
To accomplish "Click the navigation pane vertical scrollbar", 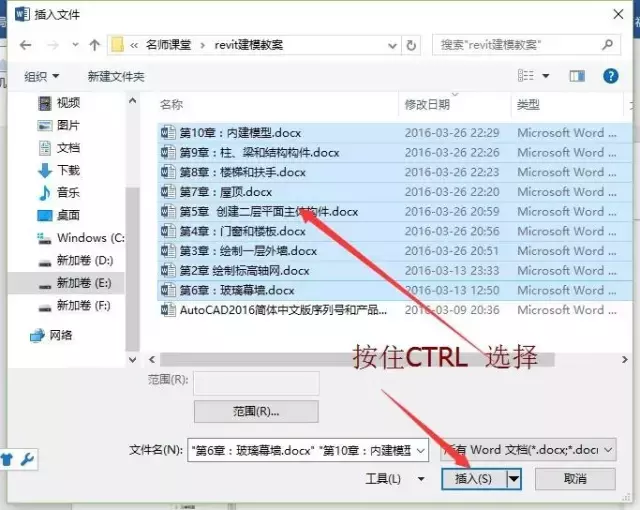I will pos(132,269).
